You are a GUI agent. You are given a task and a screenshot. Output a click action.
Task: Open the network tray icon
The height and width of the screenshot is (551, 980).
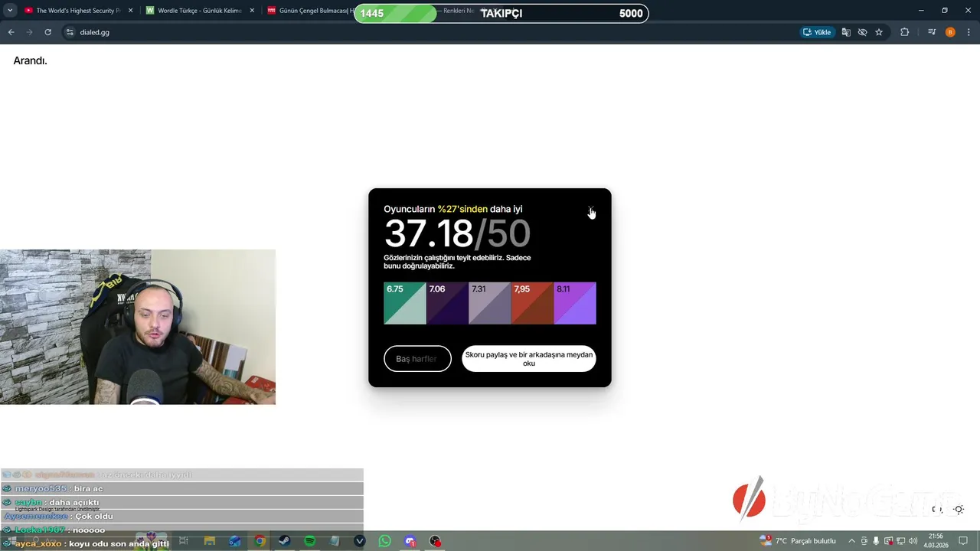tap(900, 541)
